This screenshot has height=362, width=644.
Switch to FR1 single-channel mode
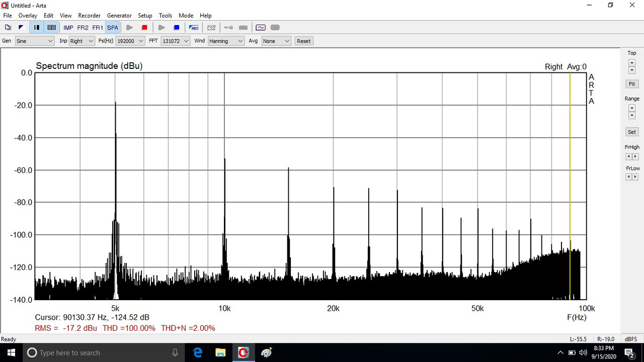pyautogui.click(x=98, y=28)
